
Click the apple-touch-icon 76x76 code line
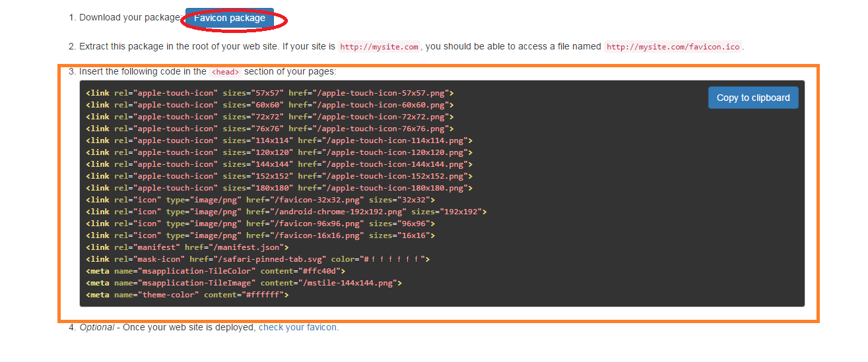(270, 129)
